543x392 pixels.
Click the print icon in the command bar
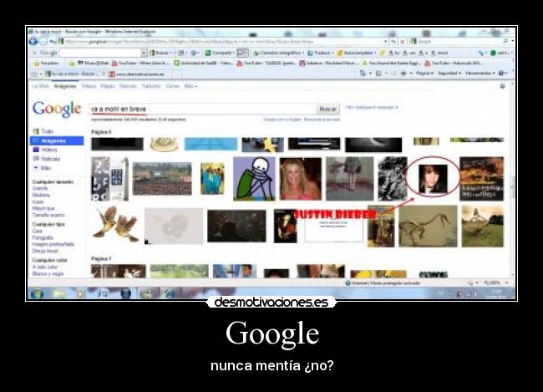click(403, 73)
